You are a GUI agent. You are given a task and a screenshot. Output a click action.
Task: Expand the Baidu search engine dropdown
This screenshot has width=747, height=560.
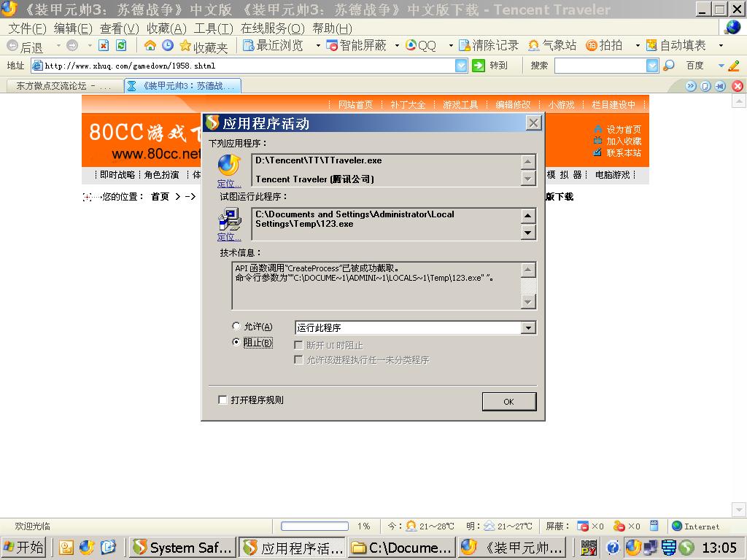coord(721,65)
